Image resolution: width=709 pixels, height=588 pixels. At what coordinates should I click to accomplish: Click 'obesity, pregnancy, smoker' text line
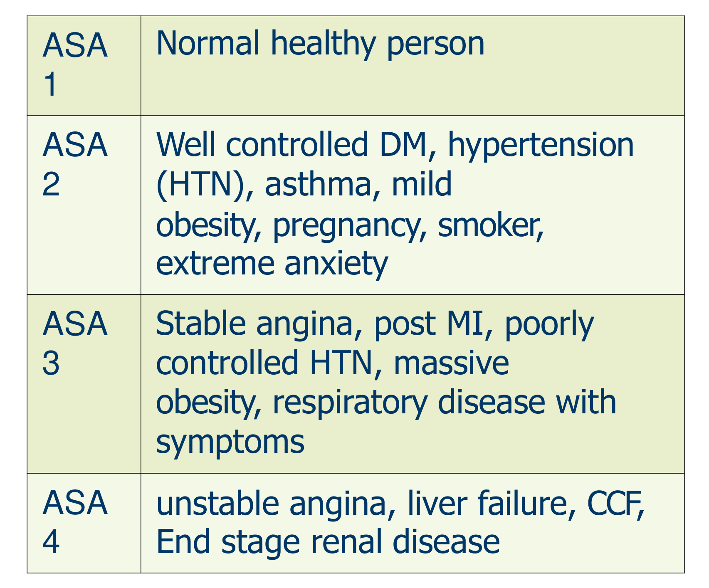click(350, 225)
